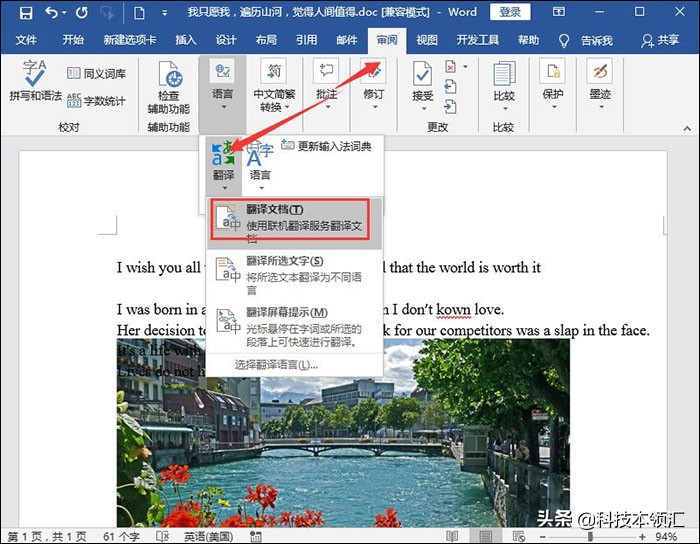Open the reject change dropdown arrow
The height and width of the screenshot is (544, 700).
[x=465, y=67]
